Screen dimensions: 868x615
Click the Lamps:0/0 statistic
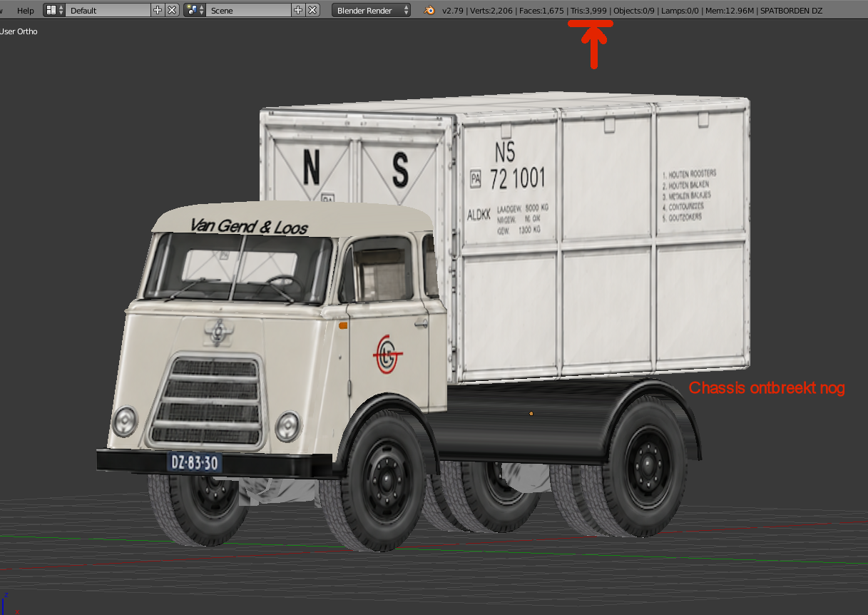(x=681, y=11)
